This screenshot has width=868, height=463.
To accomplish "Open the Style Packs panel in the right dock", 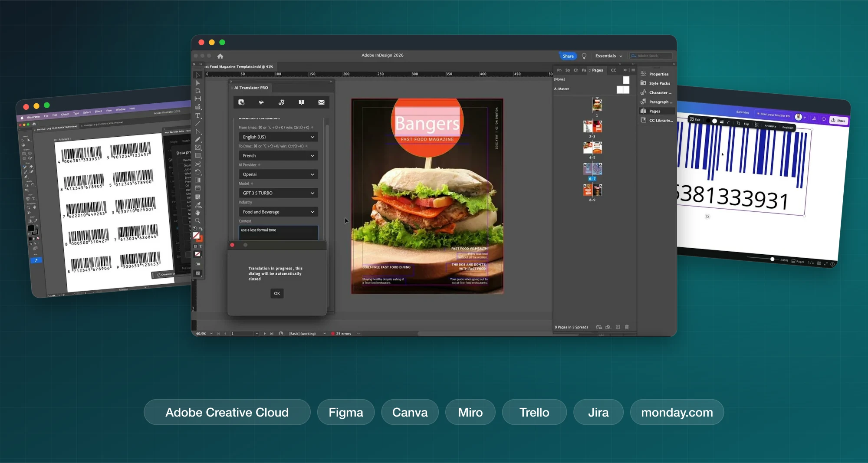I will point(657,83).
